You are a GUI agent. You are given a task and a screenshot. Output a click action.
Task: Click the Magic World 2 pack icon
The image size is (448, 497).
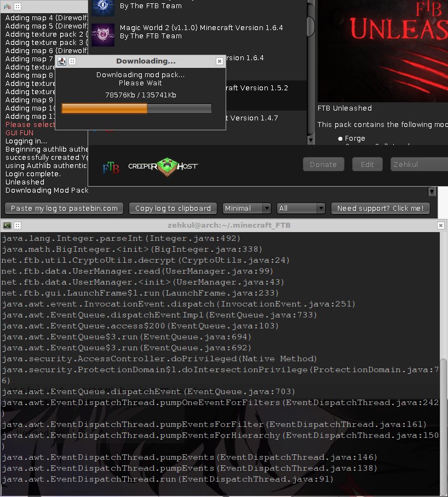(x=103, y=35)
